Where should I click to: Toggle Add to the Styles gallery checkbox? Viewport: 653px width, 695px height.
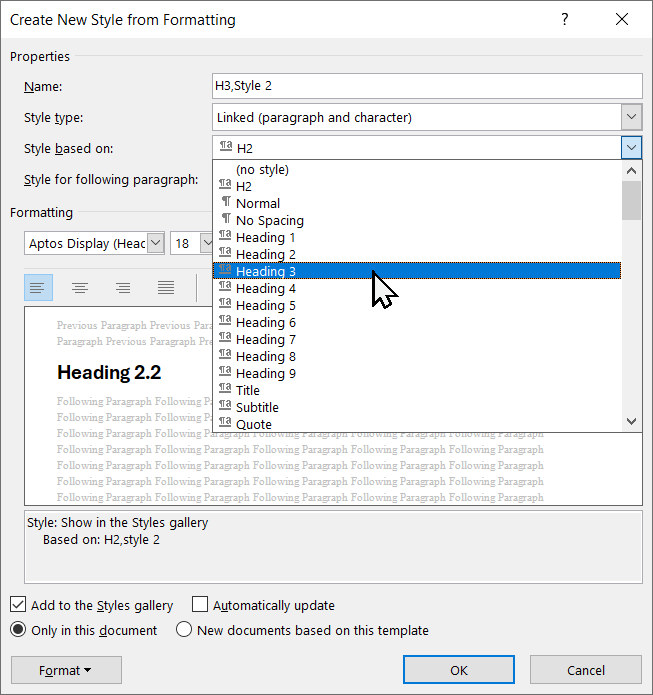coord(19,605)
